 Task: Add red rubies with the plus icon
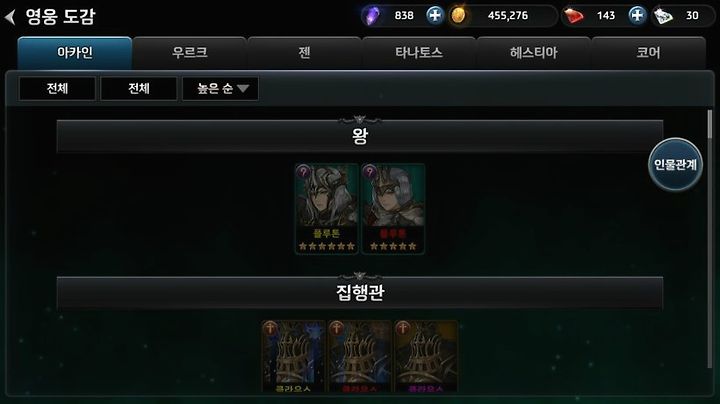[636, 16]
